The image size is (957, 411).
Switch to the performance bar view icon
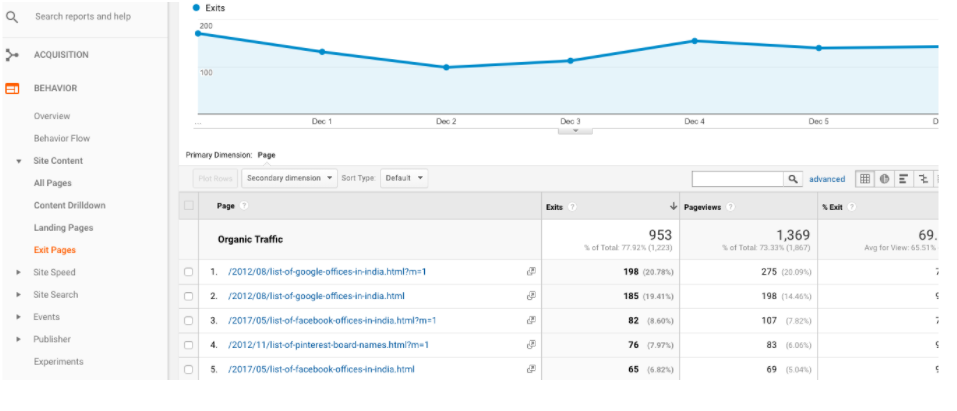[x=903, y=179]
